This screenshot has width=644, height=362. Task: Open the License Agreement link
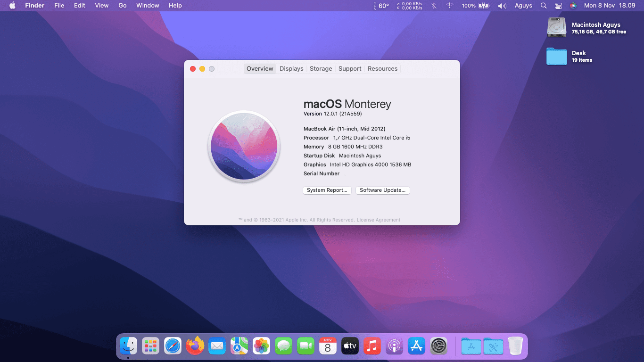[379, 220]
